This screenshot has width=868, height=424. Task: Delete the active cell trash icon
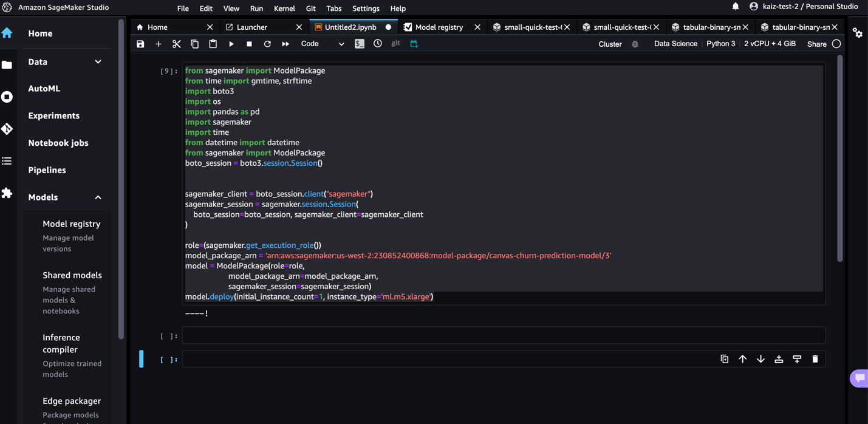pos(815,359)
